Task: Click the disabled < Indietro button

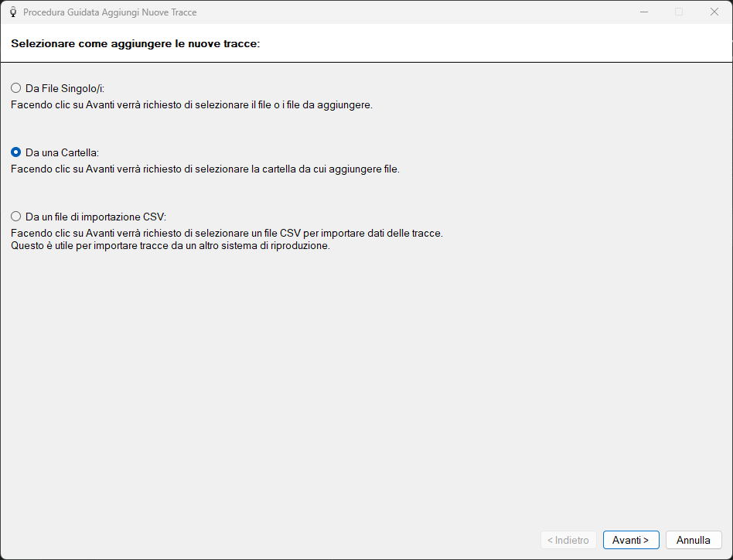Action: (568, 540)
